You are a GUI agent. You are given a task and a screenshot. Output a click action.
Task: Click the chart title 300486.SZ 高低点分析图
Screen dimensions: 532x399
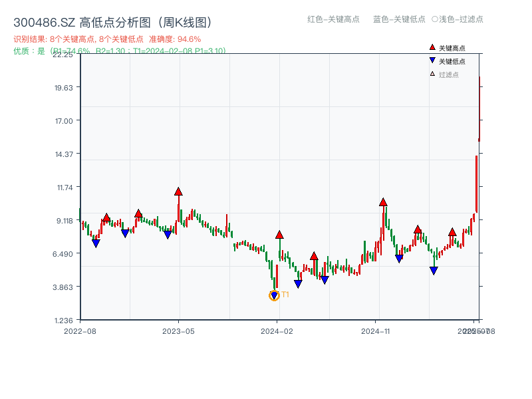coord(113,23)
